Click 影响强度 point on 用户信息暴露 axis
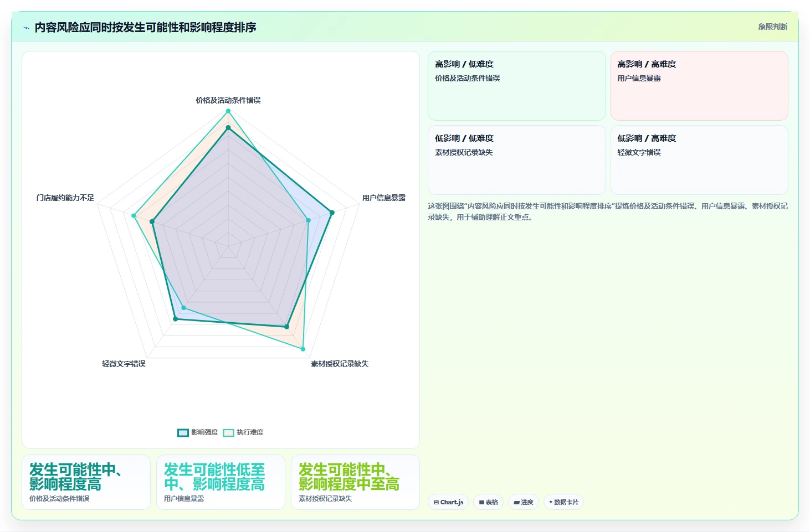The image size is (810, 532). pyautogui.click(x=332, y=213)
